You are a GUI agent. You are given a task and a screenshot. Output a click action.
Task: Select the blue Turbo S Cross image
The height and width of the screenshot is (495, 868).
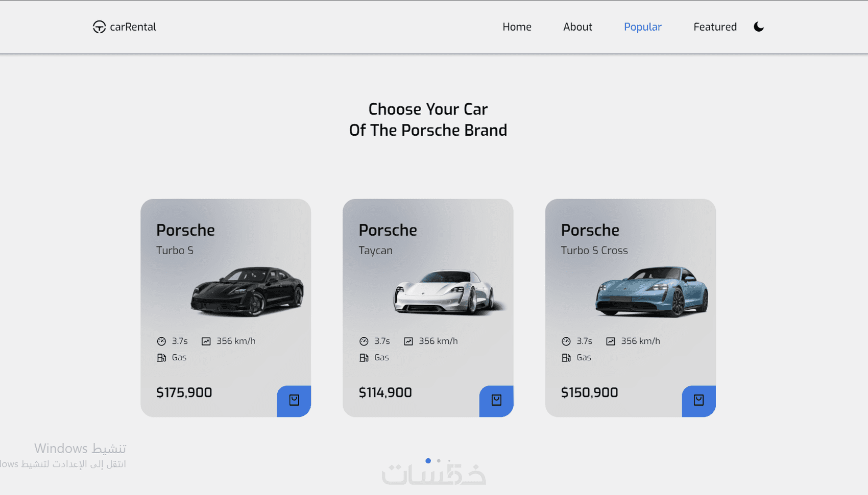click(651, 291)
